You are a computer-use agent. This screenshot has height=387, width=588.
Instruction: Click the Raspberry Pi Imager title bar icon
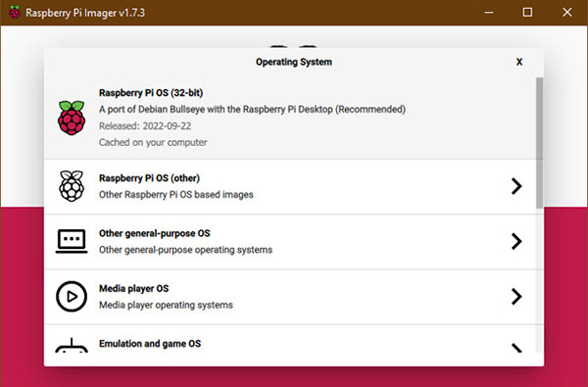tap(15, 13)
